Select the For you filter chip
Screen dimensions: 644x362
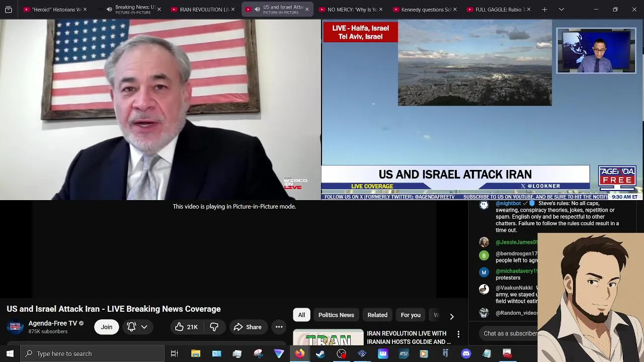tap(411, 315)
